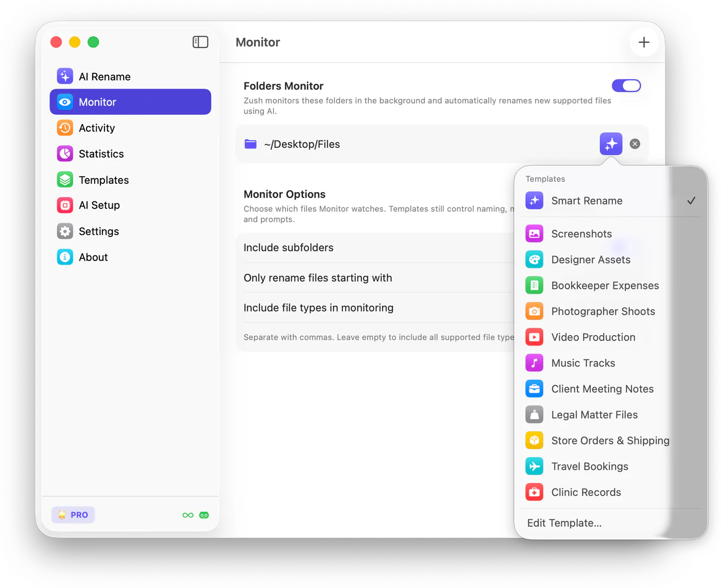This screenshot has height=588, width=721.
Task: Click the Photographer Shoots camera icon
Action: point(534,311)
